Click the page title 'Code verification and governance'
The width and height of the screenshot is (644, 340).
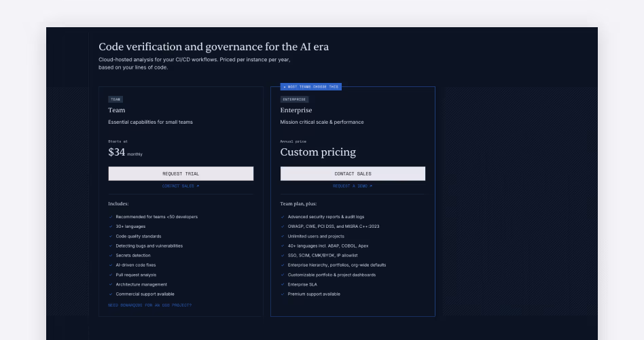(213, 47)
